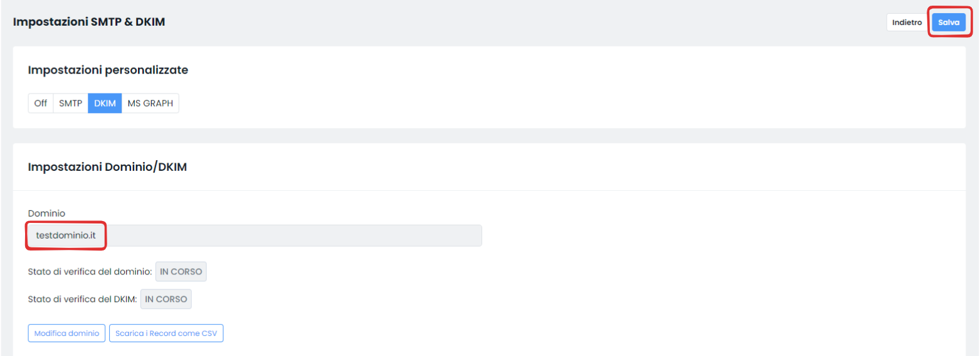This screenshot has width=980, height=356.
Task: Click the divider line under Impostazioni Dominio/DKIM
Action: 489,190
